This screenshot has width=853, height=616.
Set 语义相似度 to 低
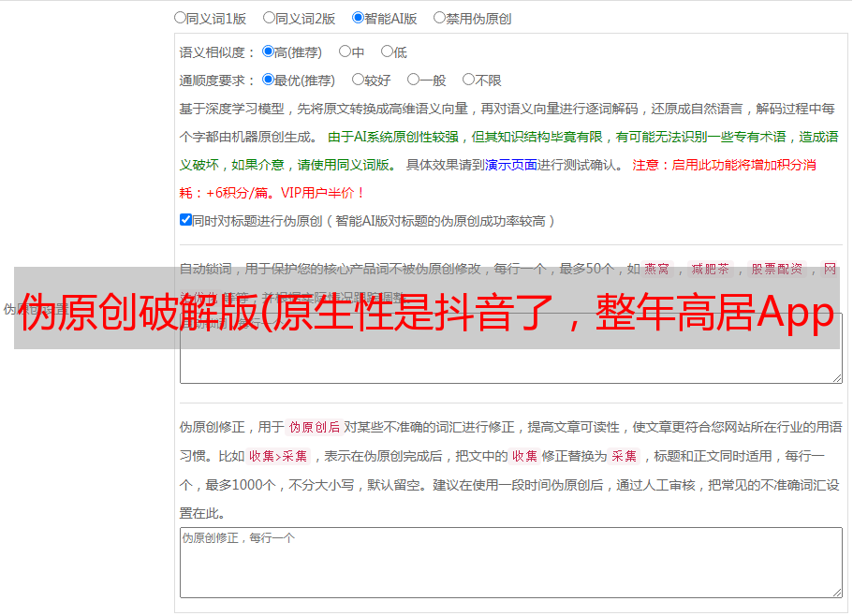click(x=387, y=51)
